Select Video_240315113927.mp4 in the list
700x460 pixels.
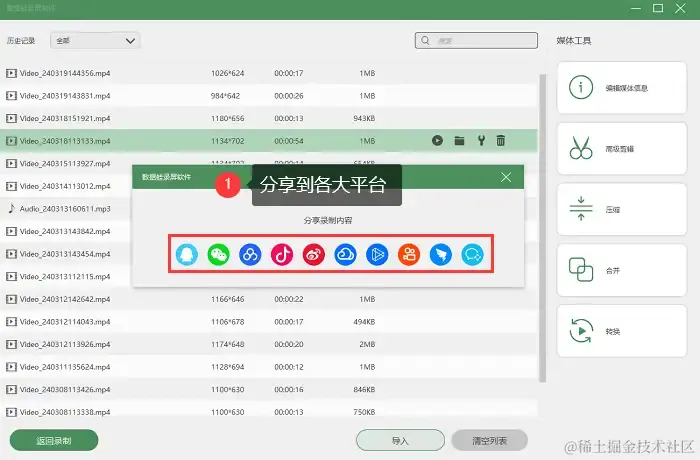point(66,163)
